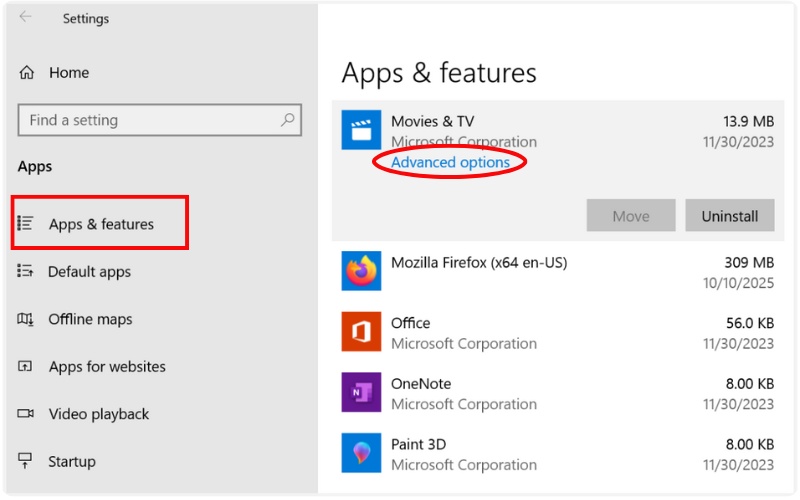Open Offline maps page
Screen dimensions: 800x500
pos(90,319)
